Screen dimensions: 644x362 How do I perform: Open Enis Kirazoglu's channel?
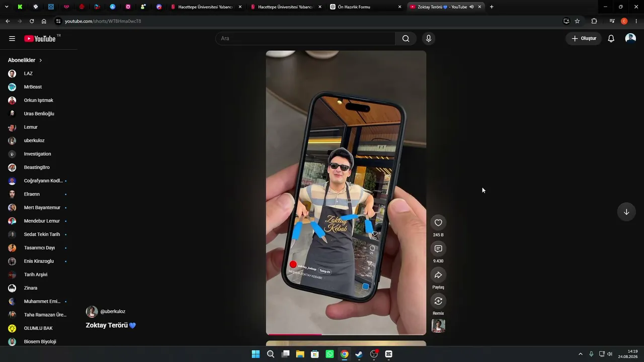click(x=38, y=261)
